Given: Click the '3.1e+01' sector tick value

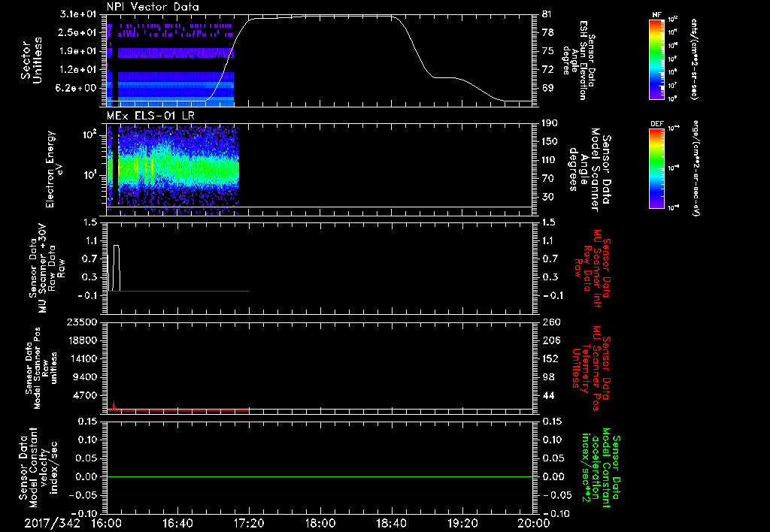Looking at the screenshot, I should (x=77, y=14).
